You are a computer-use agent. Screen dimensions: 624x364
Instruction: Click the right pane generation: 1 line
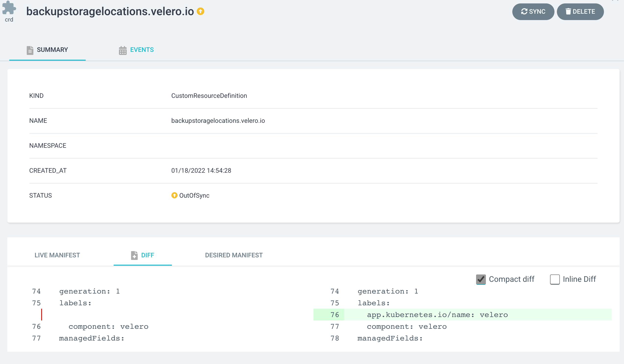pos(388,291)
